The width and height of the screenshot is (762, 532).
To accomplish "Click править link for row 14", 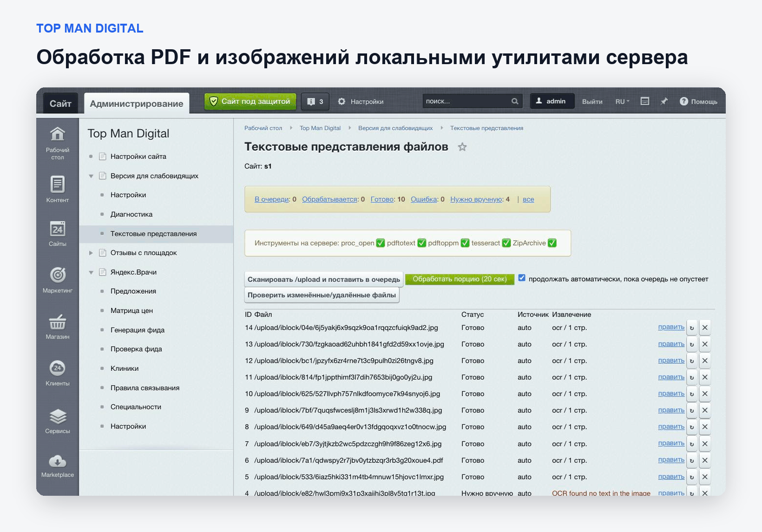I will pos(671,327).
